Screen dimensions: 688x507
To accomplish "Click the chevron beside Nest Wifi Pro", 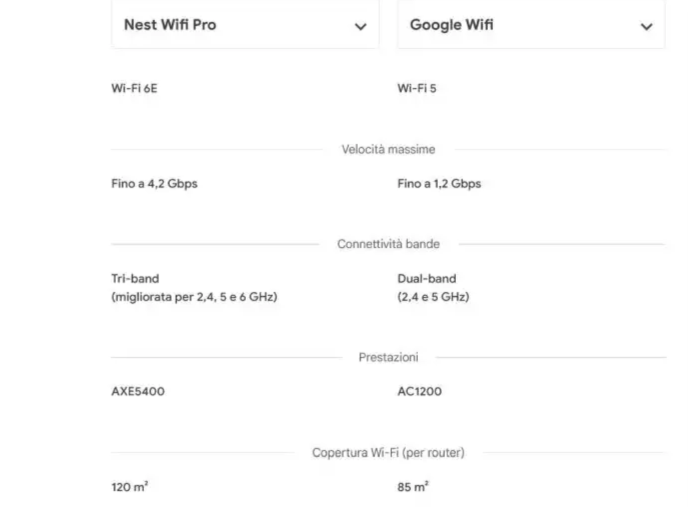I will 361,27.
